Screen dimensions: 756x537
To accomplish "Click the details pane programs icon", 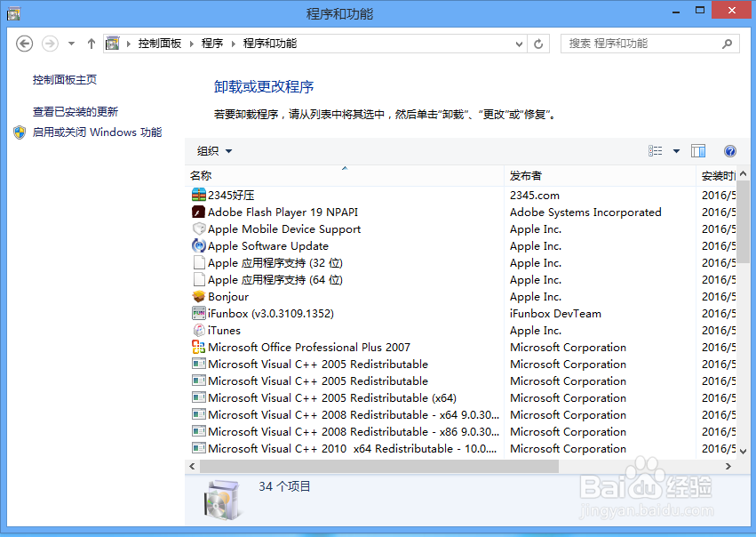I will (222, 500).
